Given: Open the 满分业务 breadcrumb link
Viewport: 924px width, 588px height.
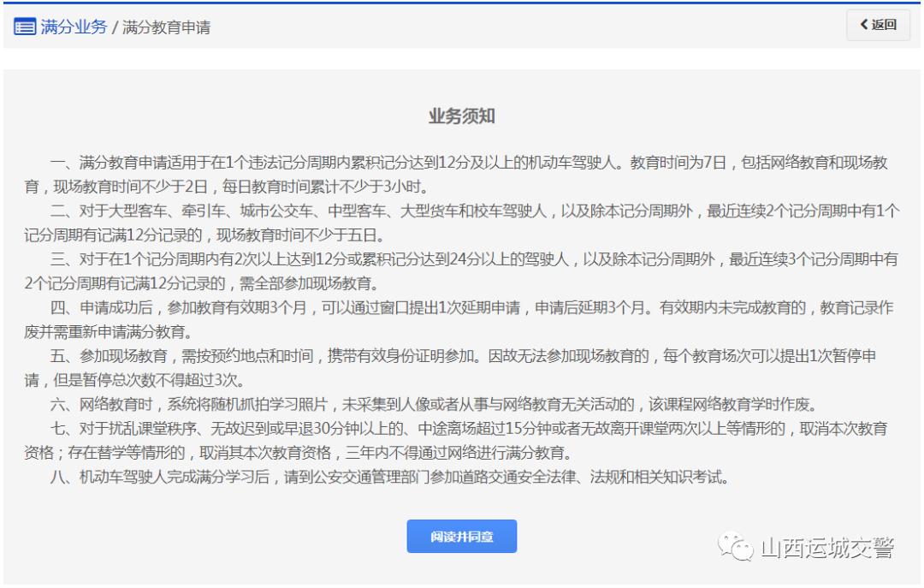Looking at the screenshot, I should click(x=74, y=27).
